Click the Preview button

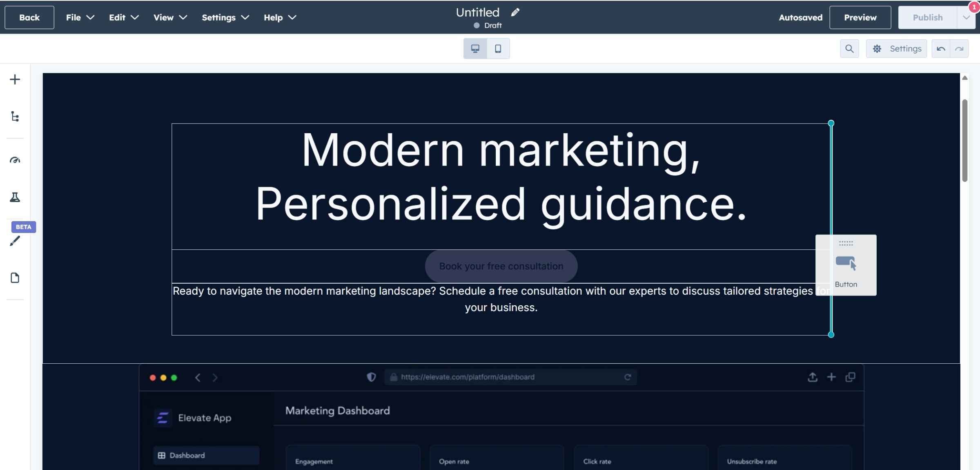coord(860,18)
